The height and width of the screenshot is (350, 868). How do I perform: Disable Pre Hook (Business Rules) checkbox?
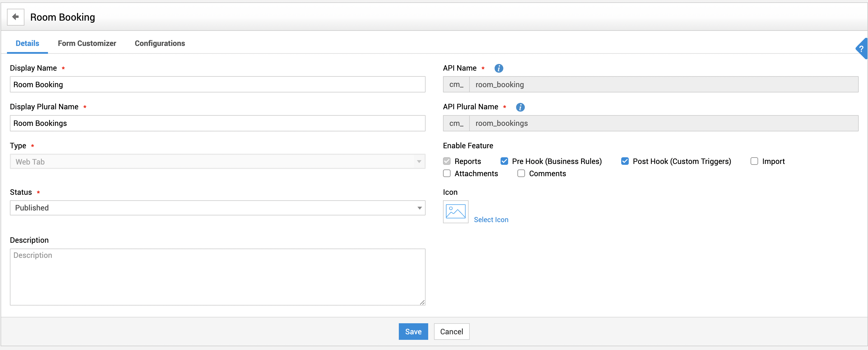[x=504, y=161]
